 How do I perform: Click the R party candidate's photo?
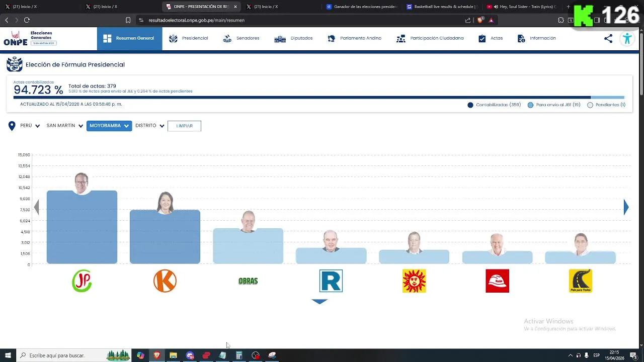331,241
